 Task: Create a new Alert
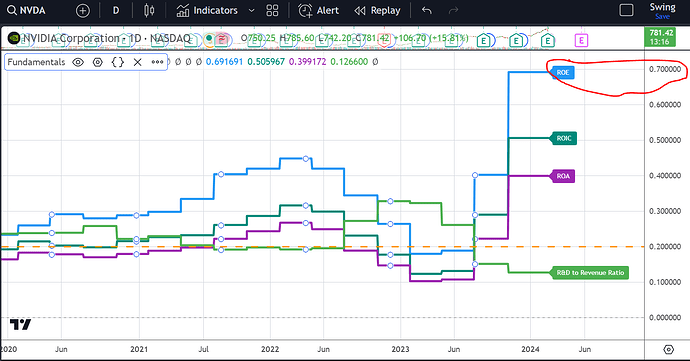319,11
